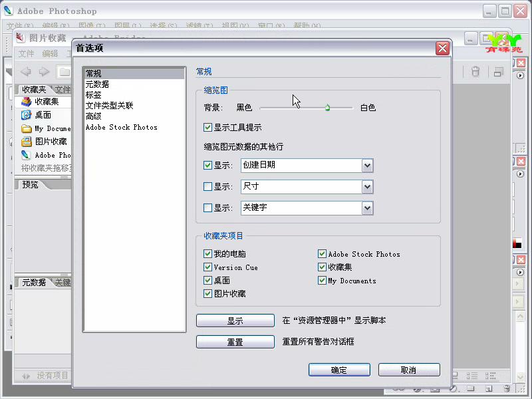Toggle the 我的电脑 favorites checkbox
Screen dimensions: 532x399
tap(207, 254)
